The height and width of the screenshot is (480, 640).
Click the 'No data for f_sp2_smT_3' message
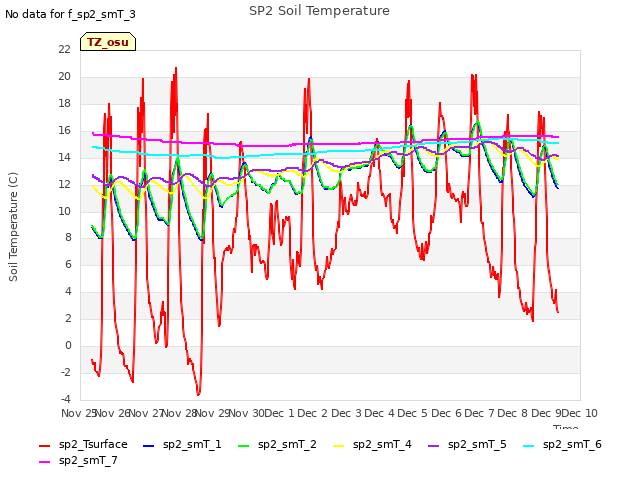[70, 14]
